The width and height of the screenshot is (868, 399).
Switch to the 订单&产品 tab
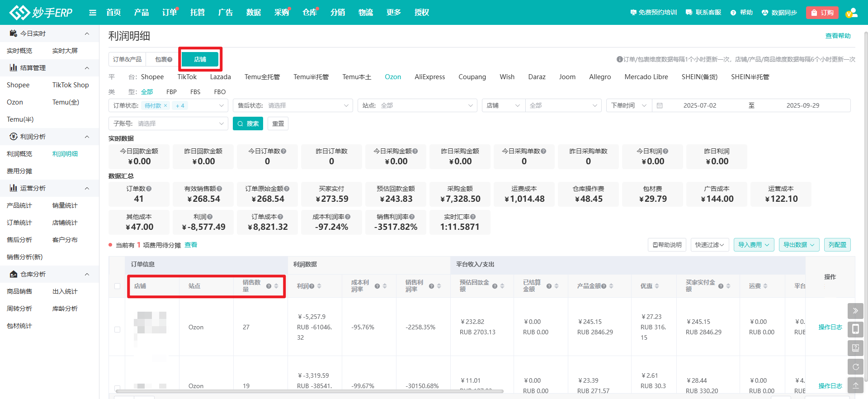127,59
